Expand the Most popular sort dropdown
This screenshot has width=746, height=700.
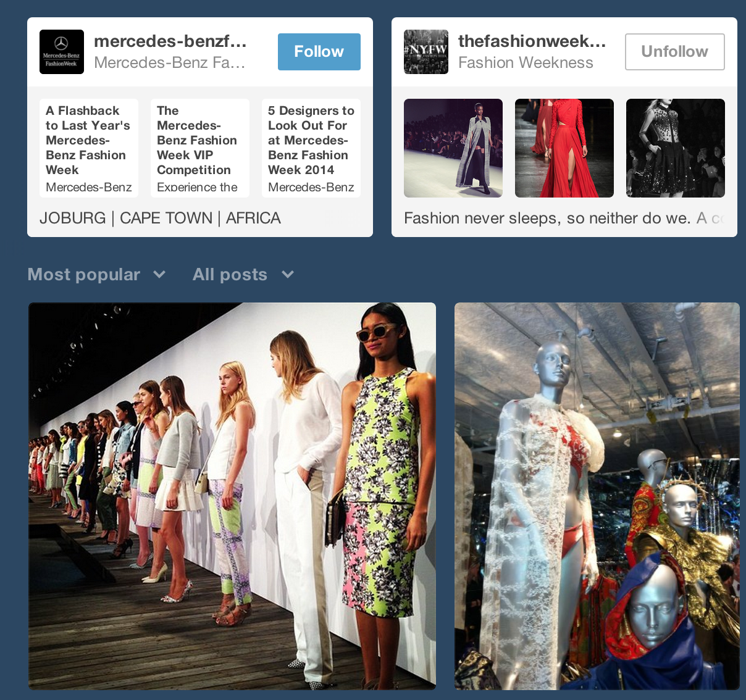tap(97, 274)
